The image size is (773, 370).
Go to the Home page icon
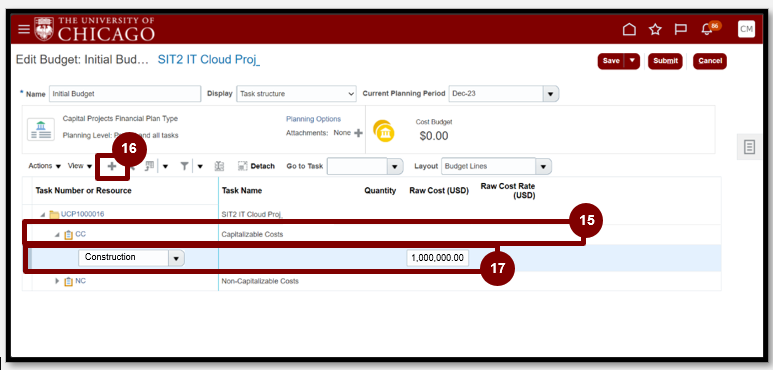(629, 30)
